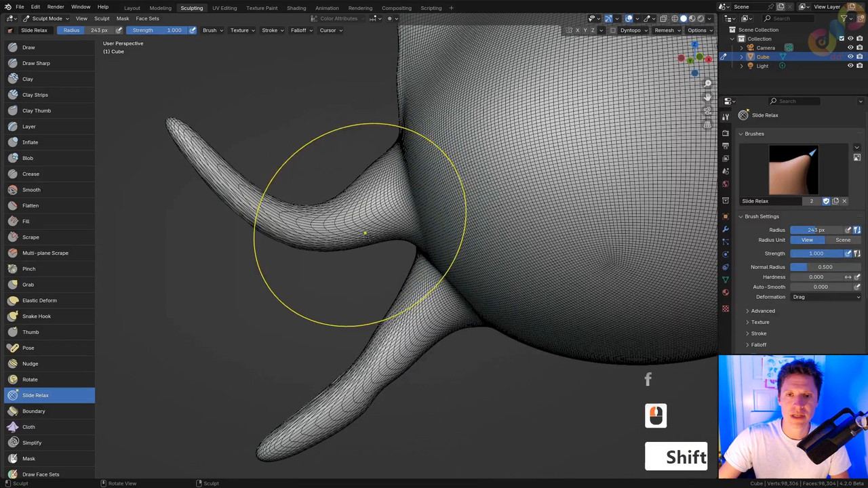Switch to the Shading workspace tab
Image resolution: width=868 pixels, height=488 pixels.
pos(296,8)
